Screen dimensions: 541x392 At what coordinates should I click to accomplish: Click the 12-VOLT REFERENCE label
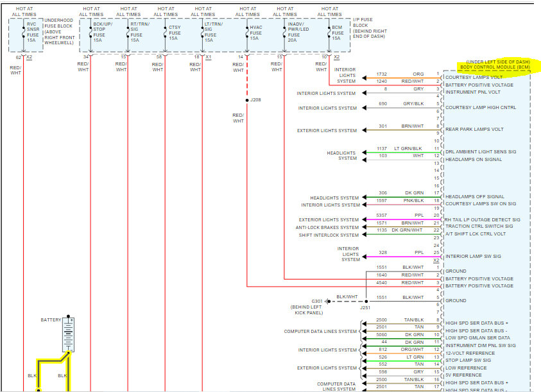point(470,353)
